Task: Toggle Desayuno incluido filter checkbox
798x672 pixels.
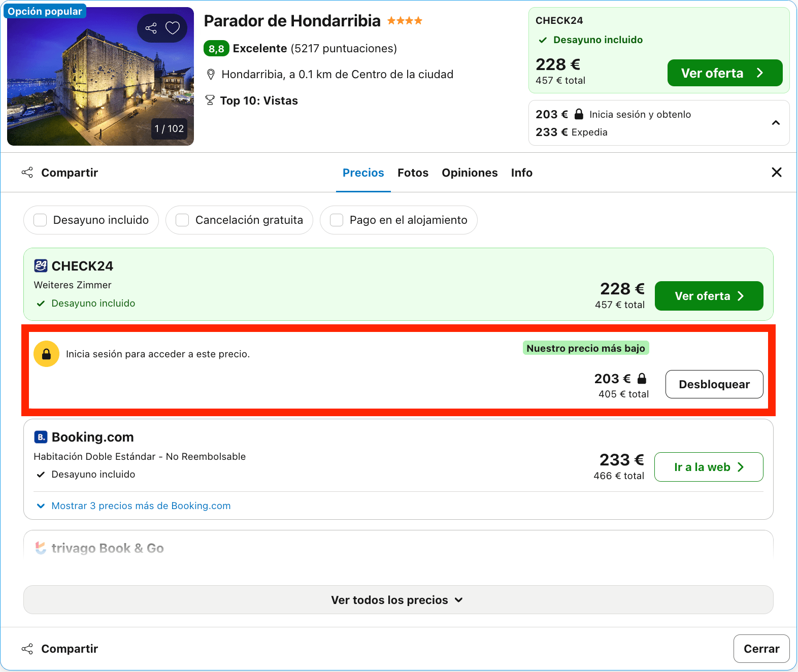Action: (x=40, y=220)
